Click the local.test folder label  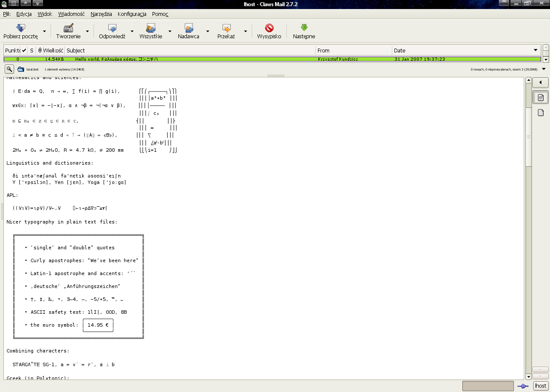tap(32, 69)
